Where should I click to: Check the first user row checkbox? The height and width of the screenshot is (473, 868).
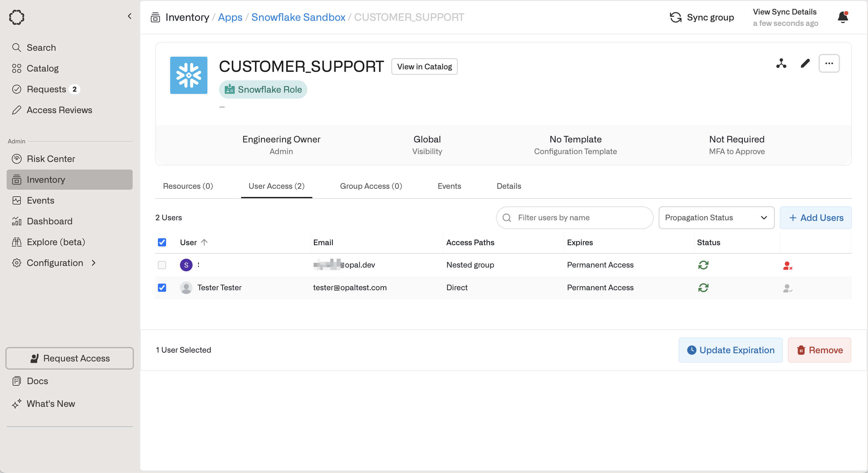[162, 265]
